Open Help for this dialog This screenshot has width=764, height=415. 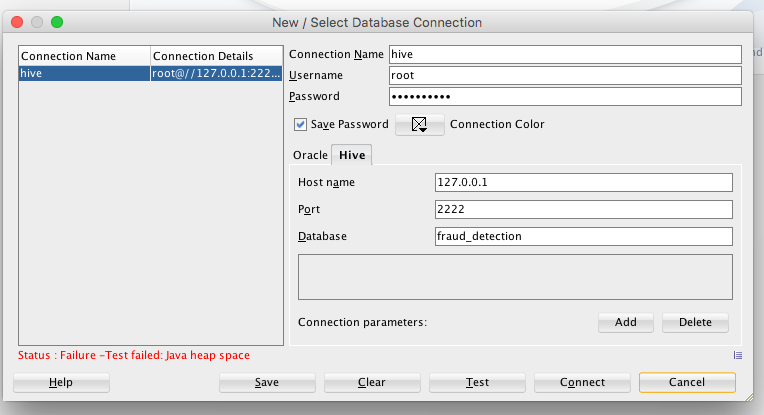61,382
